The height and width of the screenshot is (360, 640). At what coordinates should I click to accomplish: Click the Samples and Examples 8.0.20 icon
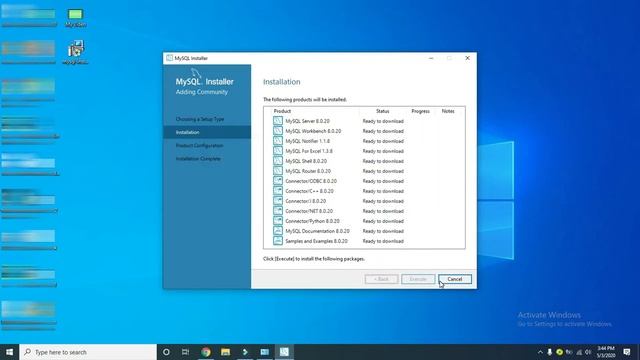(278, 241)
